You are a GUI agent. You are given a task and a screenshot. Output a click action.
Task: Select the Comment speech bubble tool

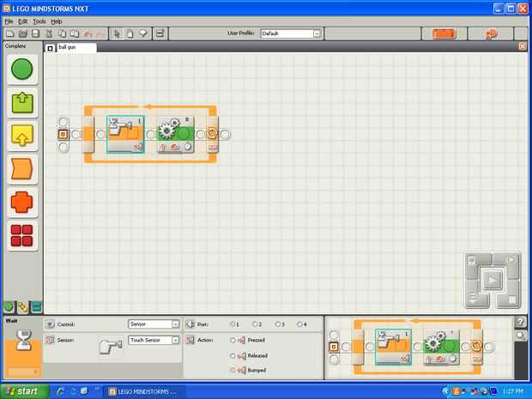(x=142, y=33)
